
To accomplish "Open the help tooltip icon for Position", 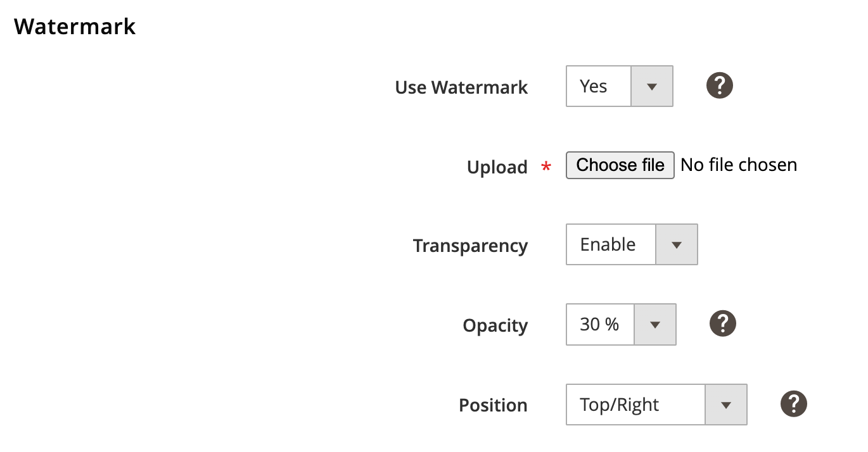I will click(x=794, y=404).
